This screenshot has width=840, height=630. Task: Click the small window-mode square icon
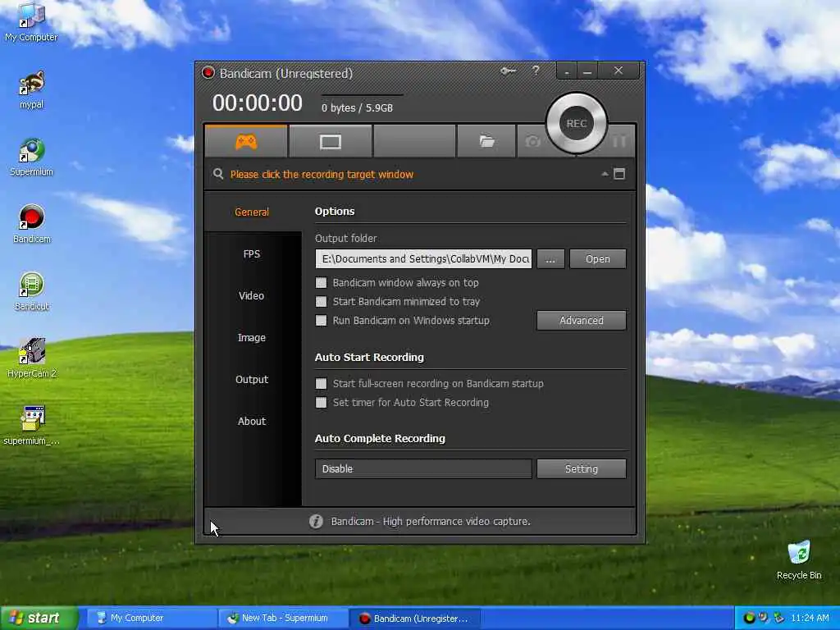click(619, 174)
